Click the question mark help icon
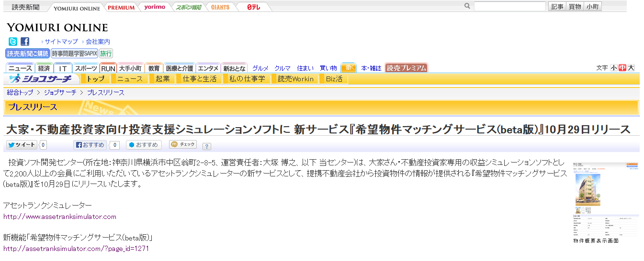This screenshot has height=261, width=644. [x=207, y=146]
